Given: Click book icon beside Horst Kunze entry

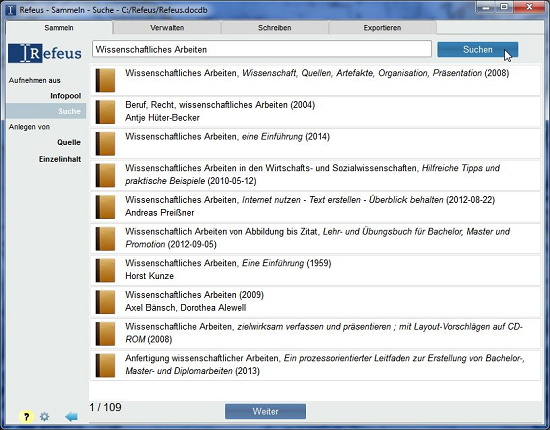Looking at the screenshot, I should point(105,270).
